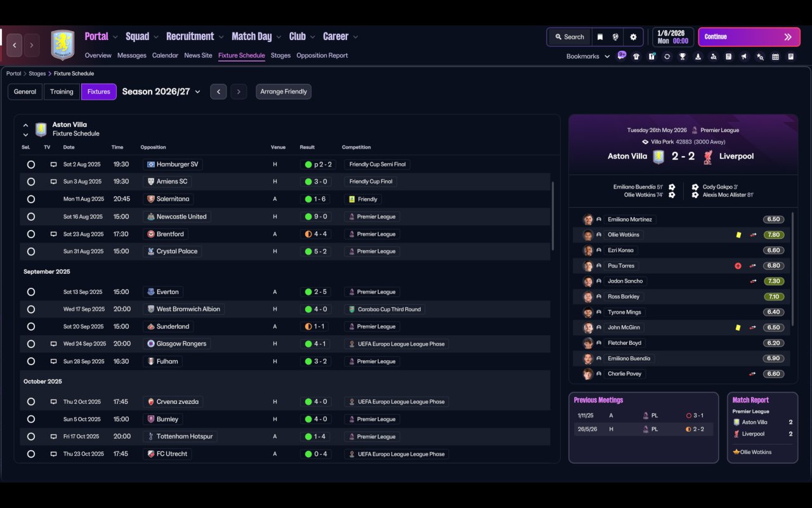Switch to the Overview tab
This screenshot has width=812, height=508.
tap(98, 55)
